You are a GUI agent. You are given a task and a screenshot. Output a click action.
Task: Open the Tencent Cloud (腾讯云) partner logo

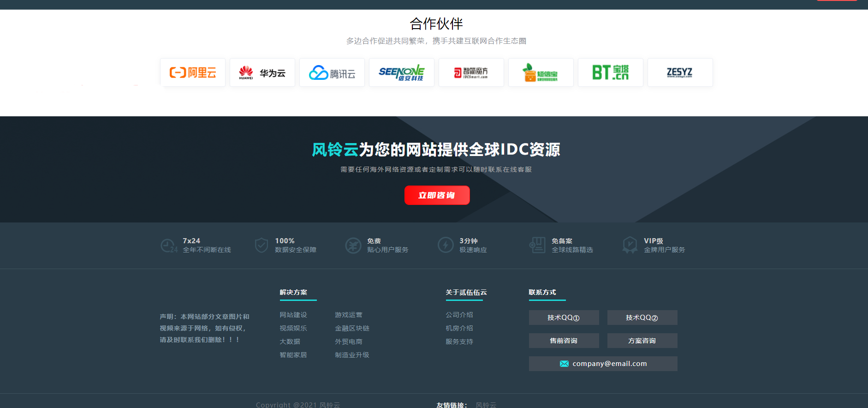click(332, 72)
